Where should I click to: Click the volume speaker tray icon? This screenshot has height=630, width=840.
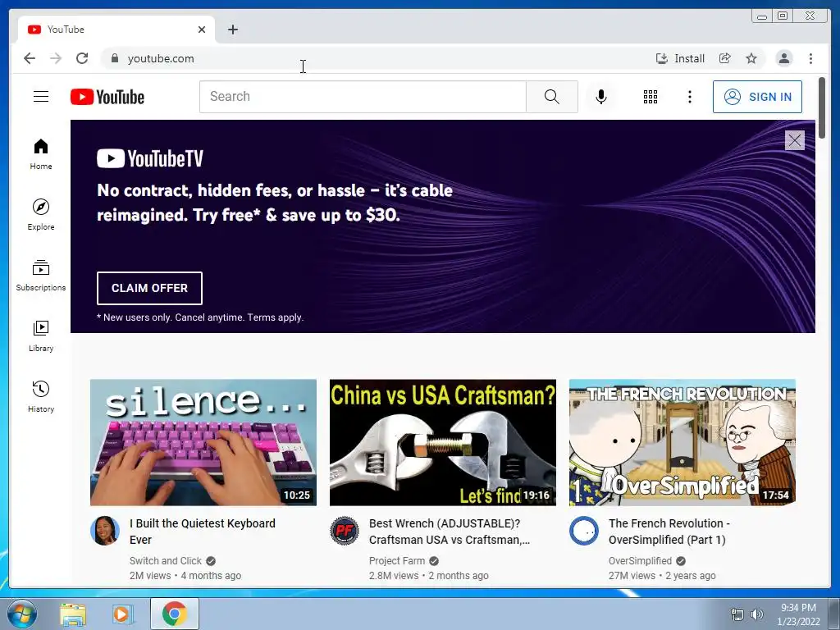coord(757,614)
